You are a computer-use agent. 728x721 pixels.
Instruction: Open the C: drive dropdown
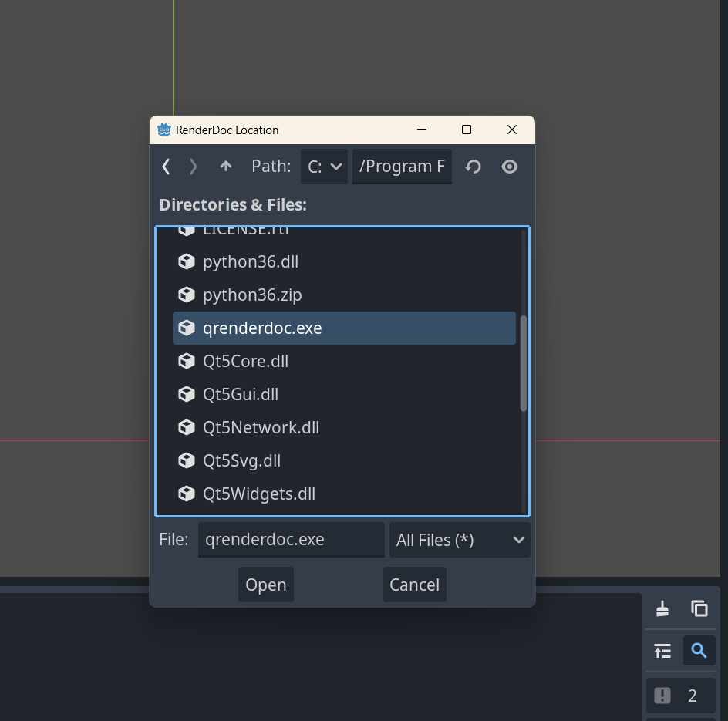pos(324,167)
